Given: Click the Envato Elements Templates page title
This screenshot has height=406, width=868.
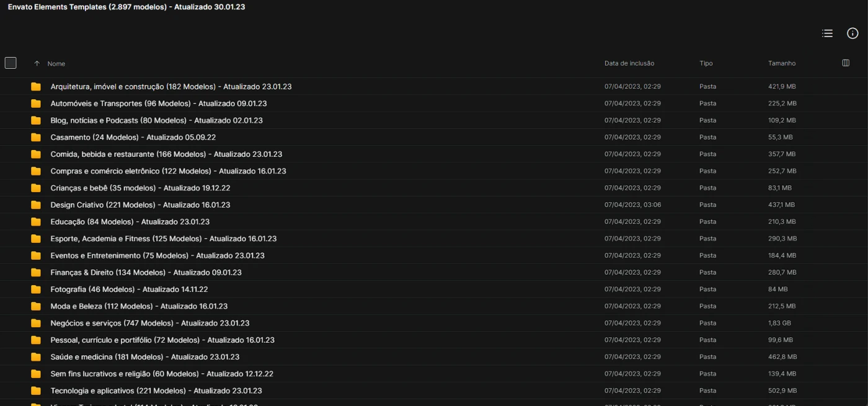Looking at the screenshot, I should [x=126, y=7].
